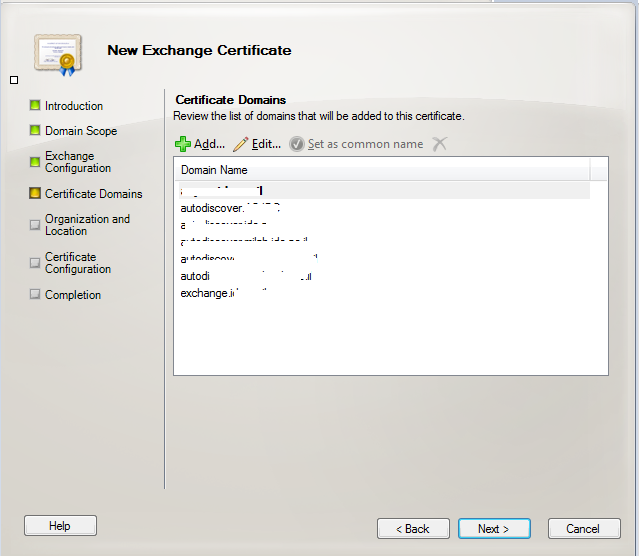Image resolution: width=639 pixels, height=556 pixels.
Task: Click the Set as common name checkmark icon
Action: tap(297, 144)
